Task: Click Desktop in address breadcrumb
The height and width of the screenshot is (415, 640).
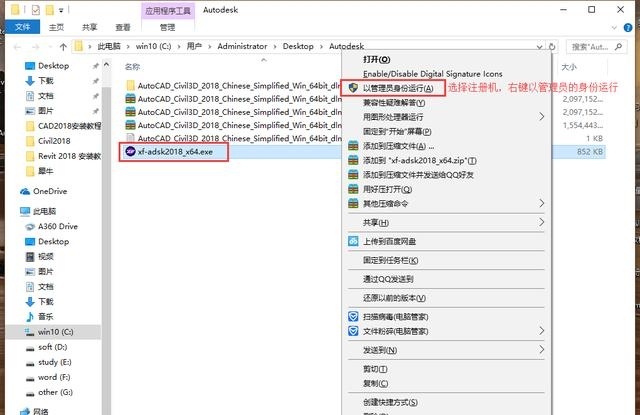Action: coord(298,47)
